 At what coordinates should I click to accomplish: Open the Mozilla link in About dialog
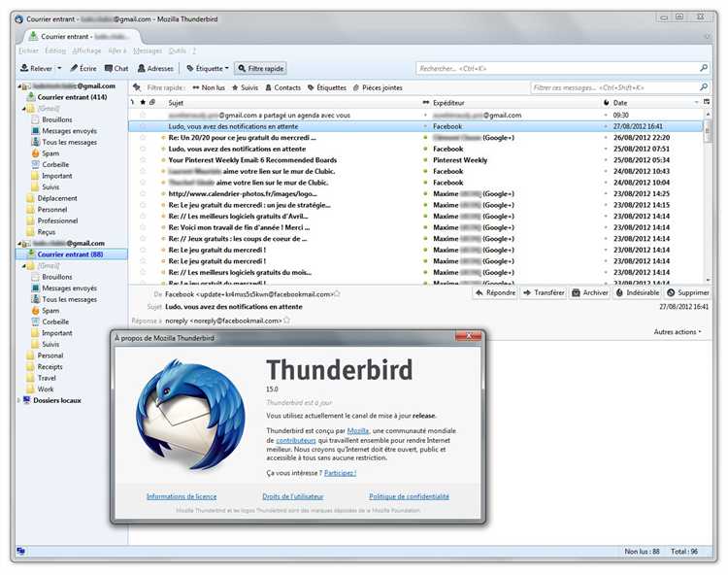pos(358,430)
